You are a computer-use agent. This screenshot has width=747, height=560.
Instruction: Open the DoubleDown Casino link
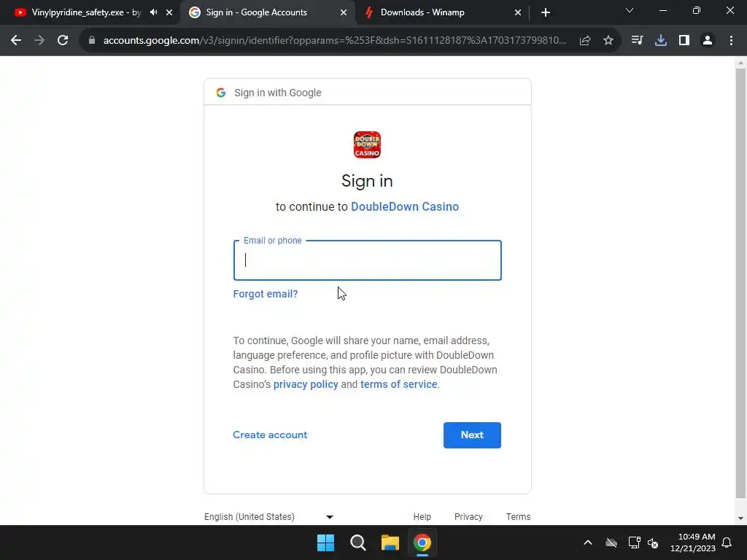pyautogui.click(x=404, y=206)
